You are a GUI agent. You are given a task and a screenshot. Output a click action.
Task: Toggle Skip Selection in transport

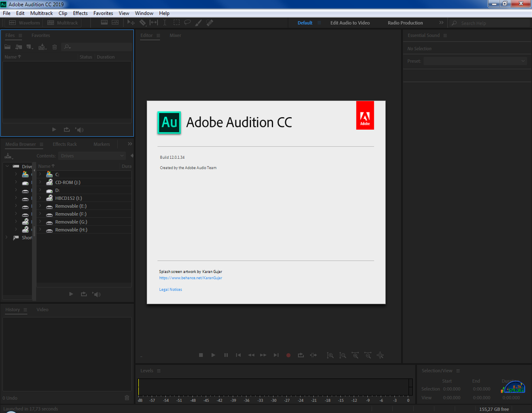click(x=313, y=355)
